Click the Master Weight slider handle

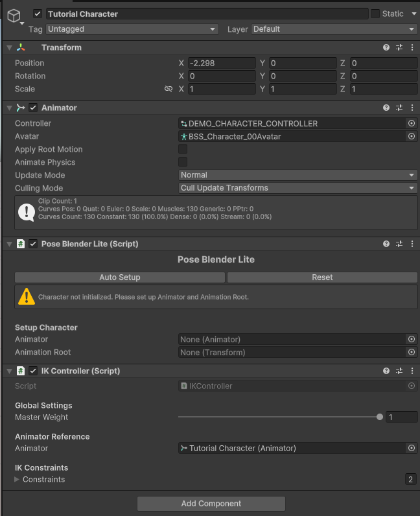coord(380,417)
